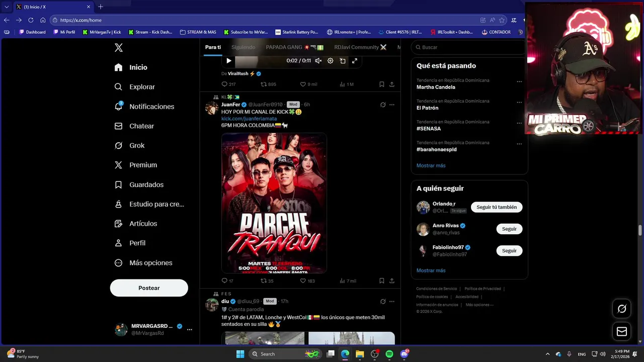Open the floating Grok button
Viewport: 644px width, 362px height.
[622, 309]
